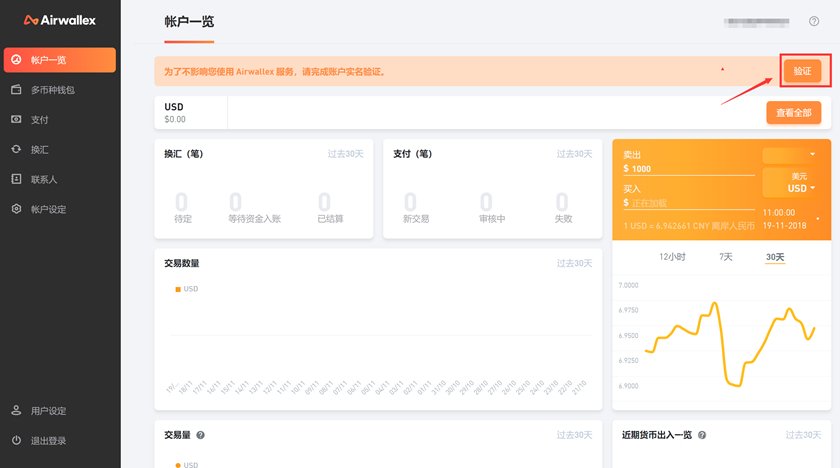Click the date 19-11-2018 in exchange widget
The height and width of the screenshot is (468, 840).
pyautogui.click(x=784, y=225)
